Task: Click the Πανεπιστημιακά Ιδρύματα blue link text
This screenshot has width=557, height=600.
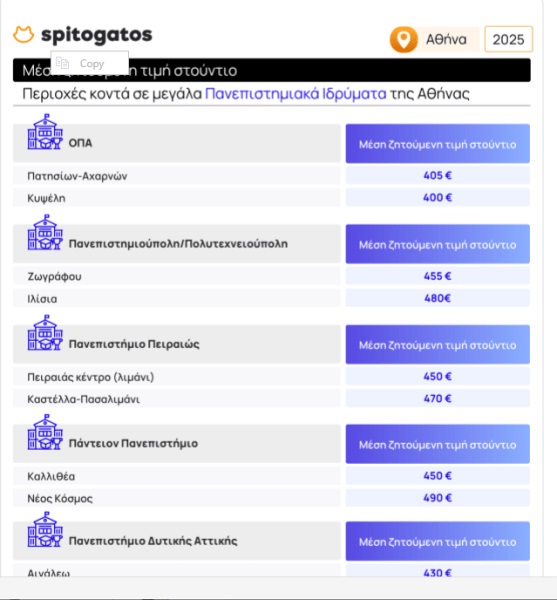Action: pos(296,94)
